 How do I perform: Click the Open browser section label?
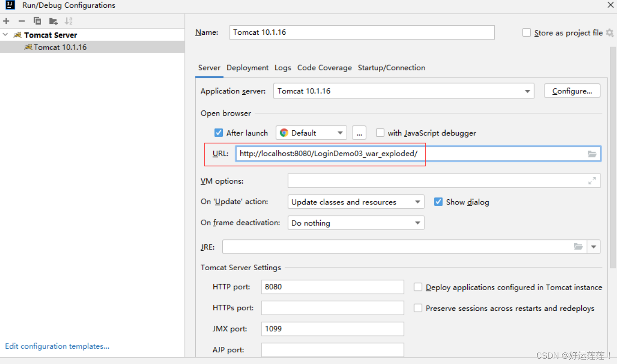pos(226,113)
